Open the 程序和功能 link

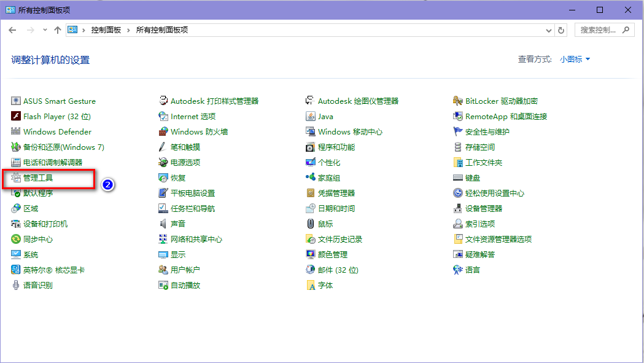[336, 147]
